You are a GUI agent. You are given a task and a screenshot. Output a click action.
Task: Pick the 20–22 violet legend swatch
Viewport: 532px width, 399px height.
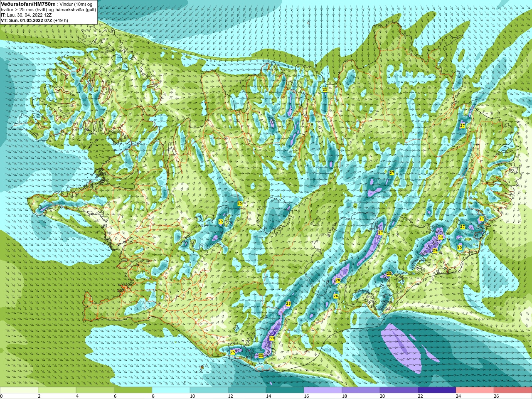click(399, 390)
